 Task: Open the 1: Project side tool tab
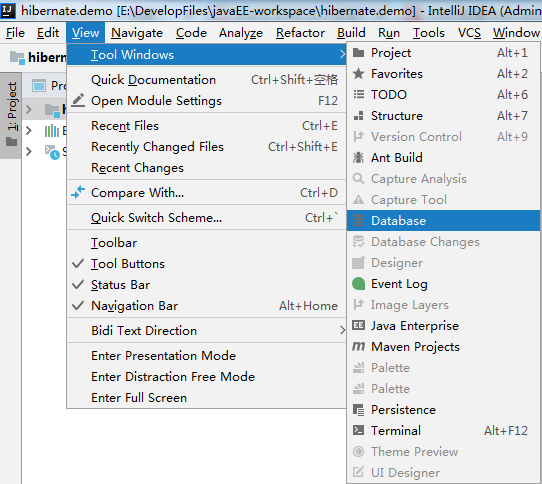[x=11, y=115]
